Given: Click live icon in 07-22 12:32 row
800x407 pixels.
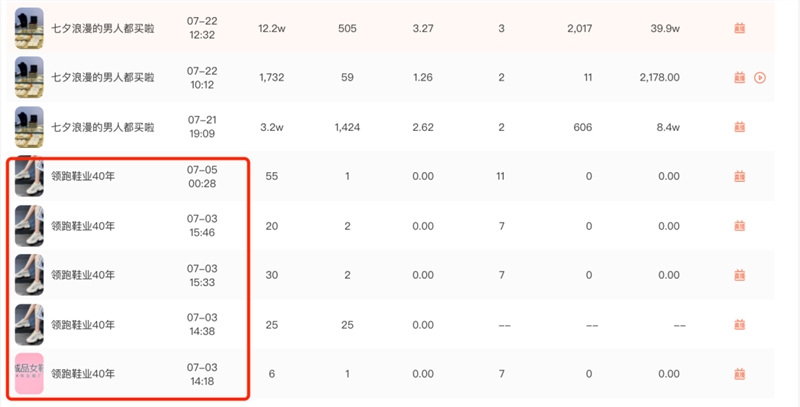Looking at the screenshot, I should [x=739, y=28].
